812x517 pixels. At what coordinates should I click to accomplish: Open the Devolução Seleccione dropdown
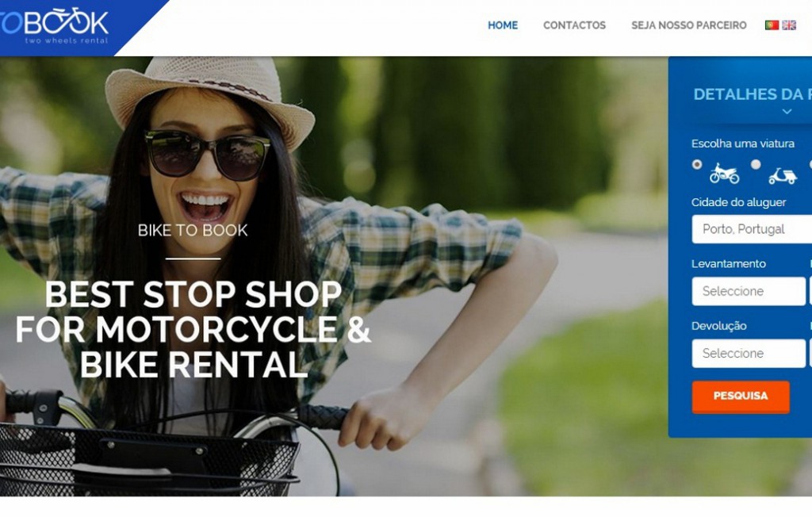pyautogui.click(x=749, y=354)
